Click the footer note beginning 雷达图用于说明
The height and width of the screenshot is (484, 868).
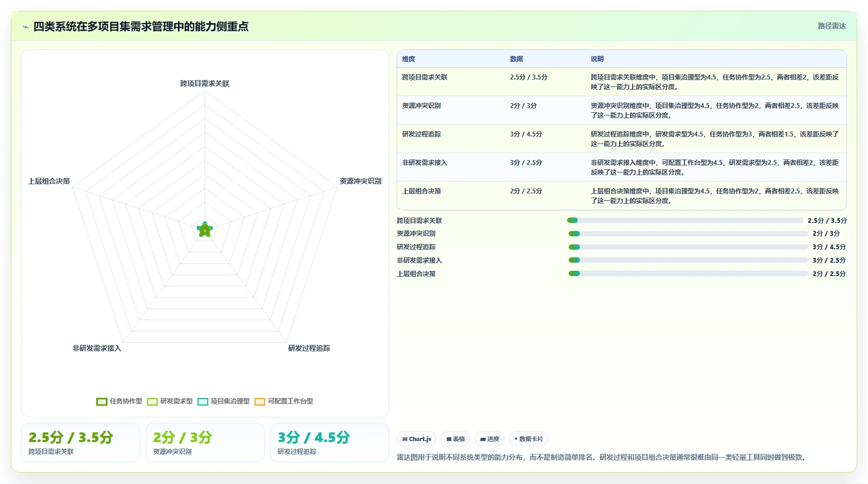603,458
